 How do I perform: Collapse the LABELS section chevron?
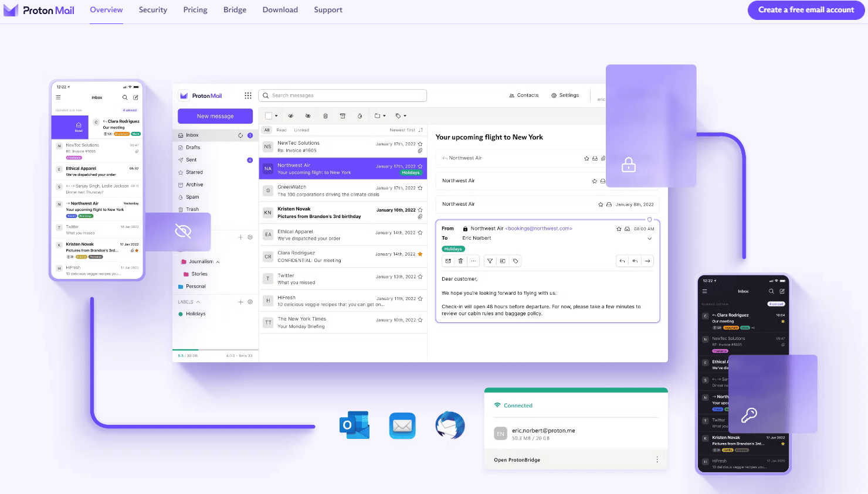click(198, 302)
